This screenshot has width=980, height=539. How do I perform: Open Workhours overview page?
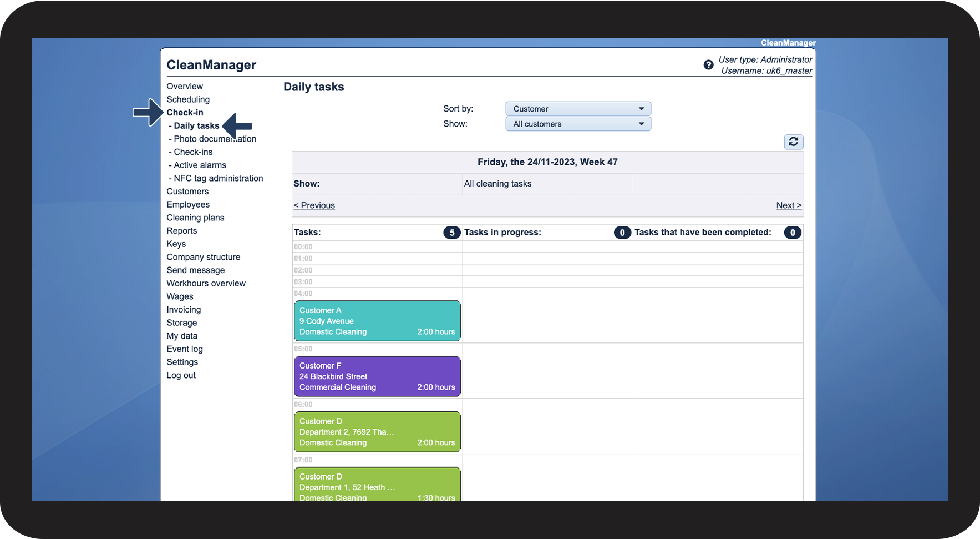click(206, 283)
